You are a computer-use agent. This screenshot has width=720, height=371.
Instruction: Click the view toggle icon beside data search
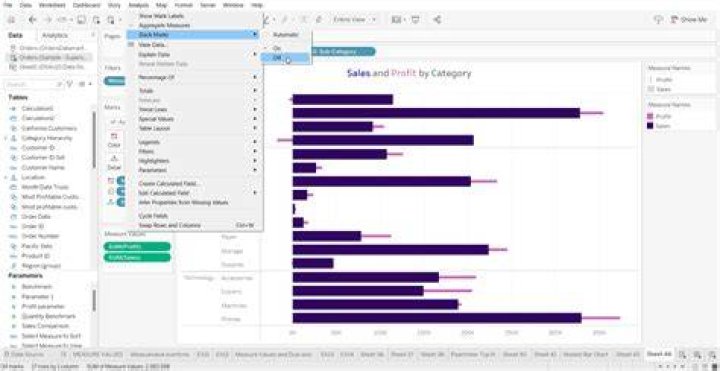tap(82, 84)
